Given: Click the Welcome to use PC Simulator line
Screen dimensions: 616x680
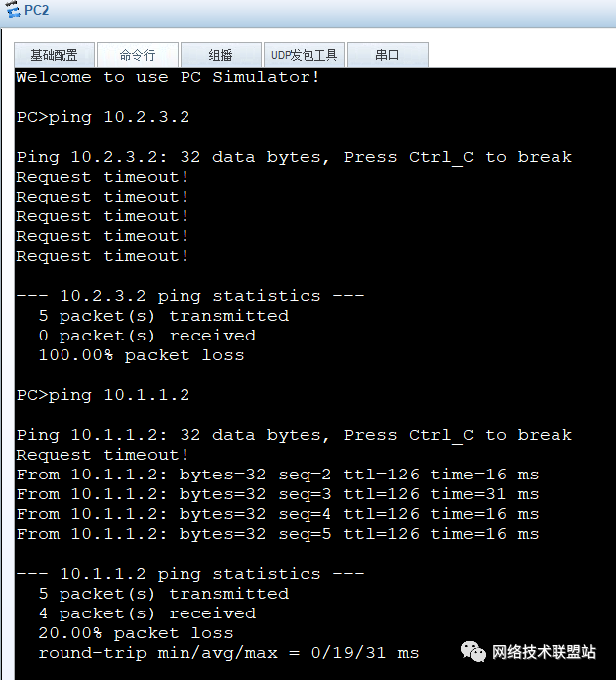Looking at the screenshot, I should [168, 77].
